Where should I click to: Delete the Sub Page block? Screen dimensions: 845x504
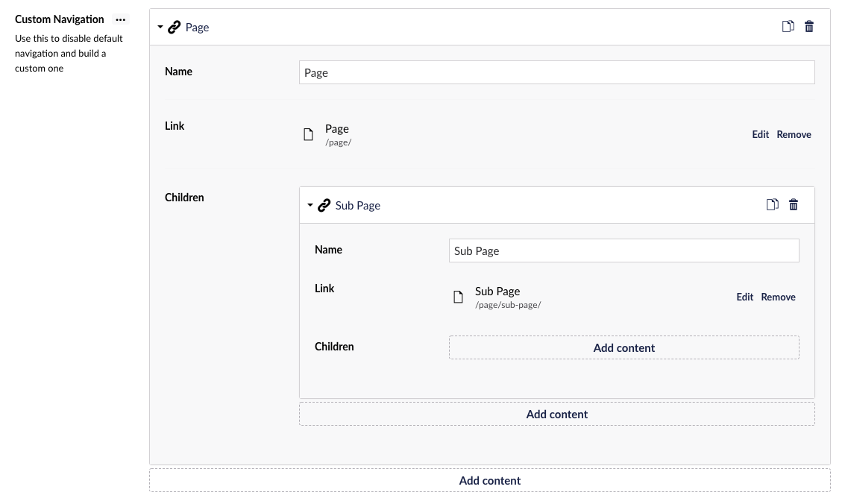794,205
